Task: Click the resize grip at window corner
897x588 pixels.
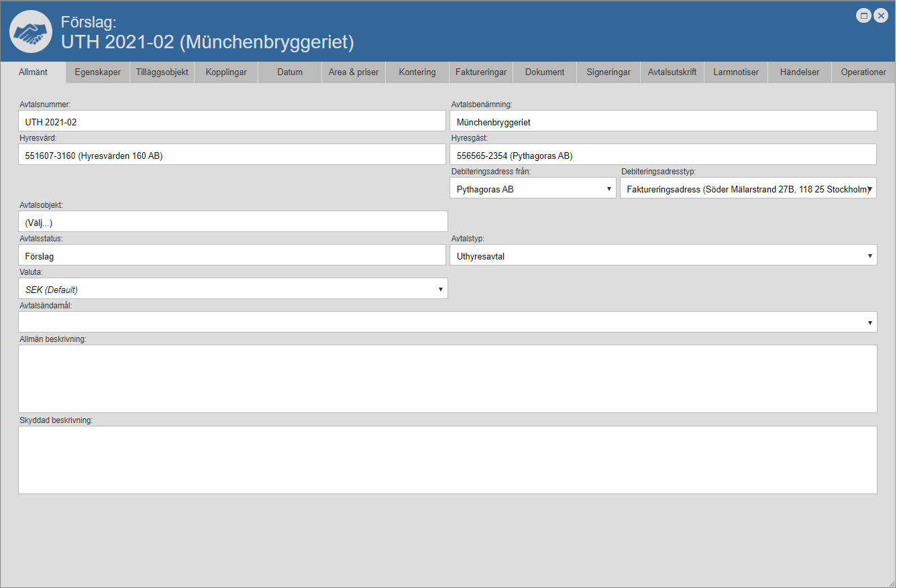Action: point(890,582)
